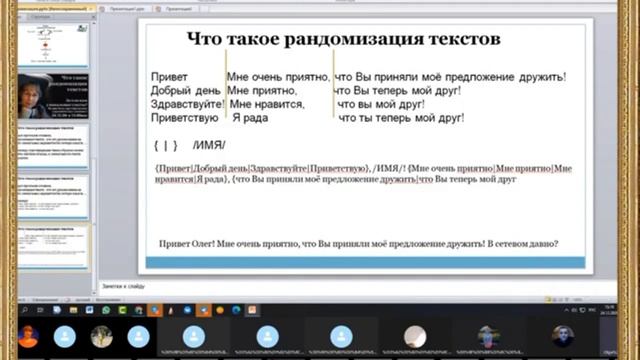This screenshot has height=360, width=640.
Task: Select the fourth slide thumbnail in pane
Action: pyautogui.click(x=53, y=197)
